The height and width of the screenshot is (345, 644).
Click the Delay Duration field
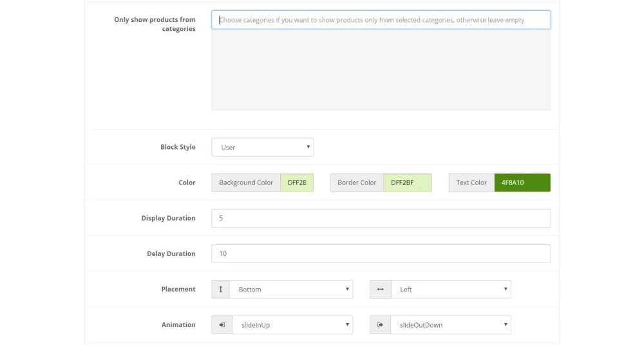(381, 253)
